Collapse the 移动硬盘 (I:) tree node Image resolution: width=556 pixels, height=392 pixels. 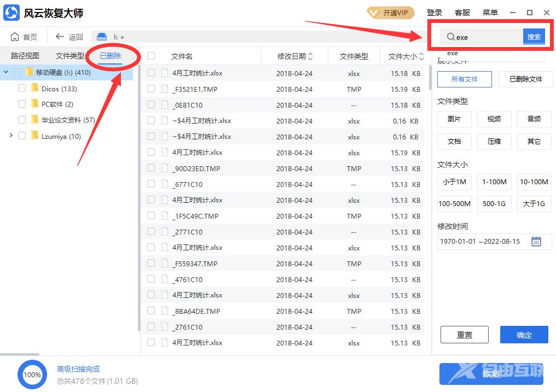point(5,72)
